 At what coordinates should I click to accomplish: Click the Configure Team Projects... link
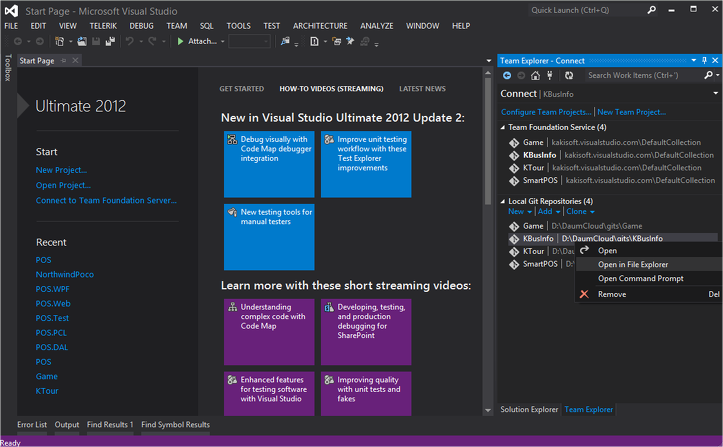546,112
